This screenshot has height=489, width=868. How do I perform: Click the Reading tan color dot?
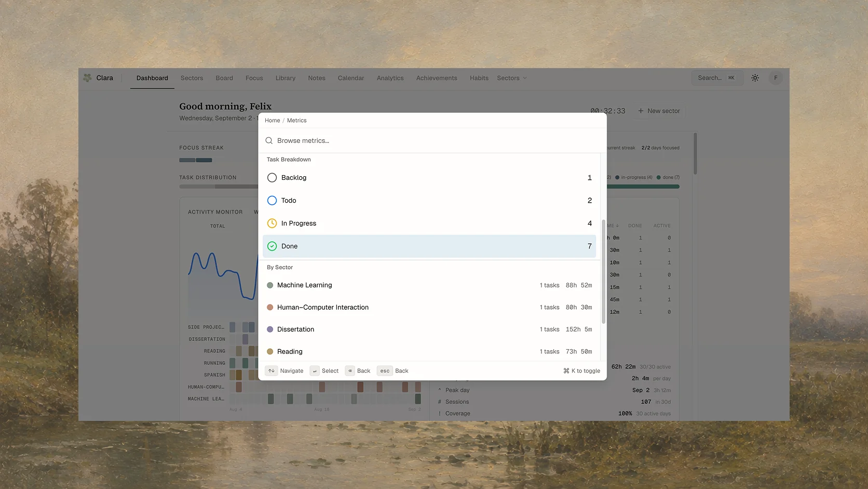(270, 352)
